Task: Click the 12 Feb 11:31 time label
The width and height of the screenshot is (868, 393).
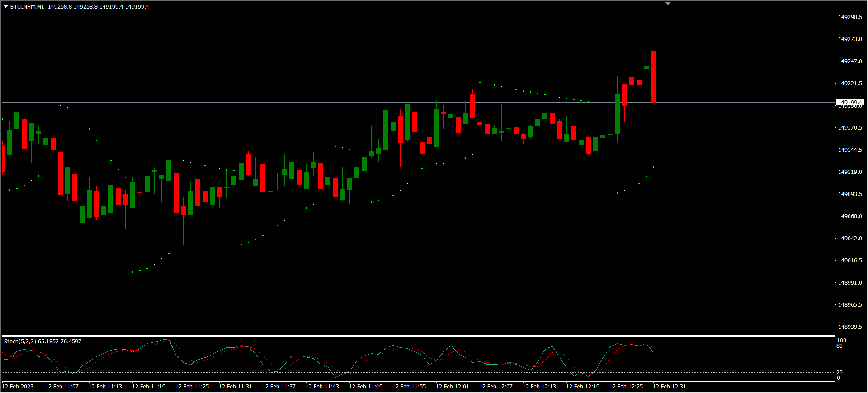Action: tap(236, 387)
